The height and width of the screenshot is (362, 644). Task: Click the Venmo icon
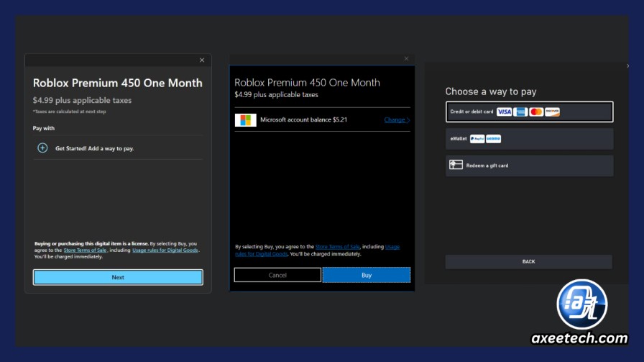click(493, 139)
